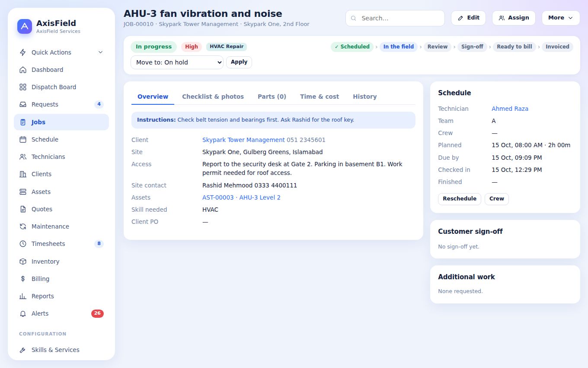Click the 'Sign-off' workflow step

pyautogui.click(x=472, y=47)
